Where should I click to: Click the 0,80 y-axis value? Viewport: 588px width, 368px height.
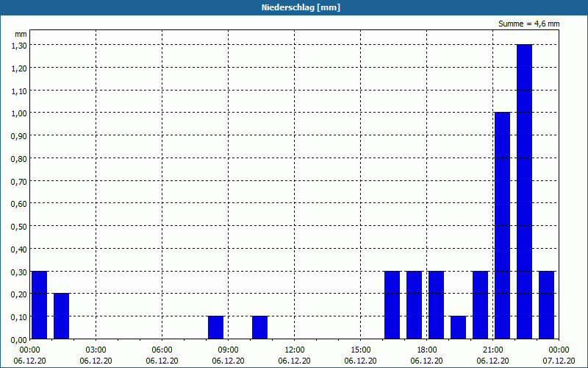(19, 159)
